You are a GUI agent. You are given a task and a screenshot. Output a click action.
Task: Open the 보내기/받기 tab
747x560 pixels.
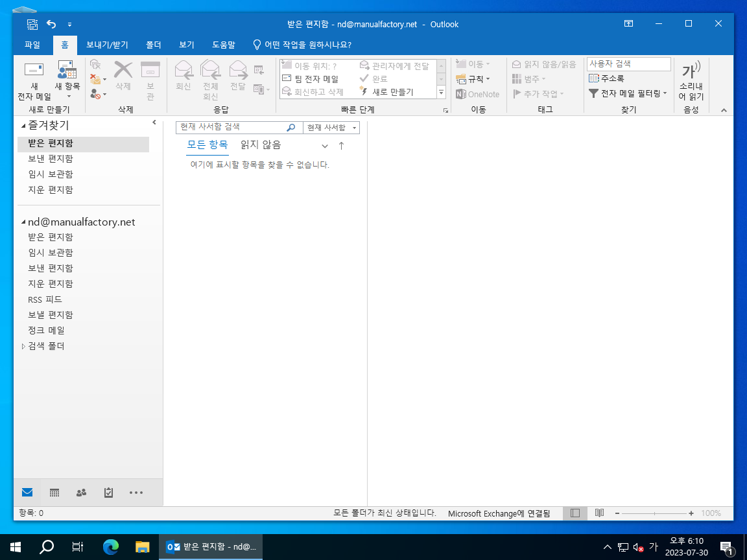[107, 45]
